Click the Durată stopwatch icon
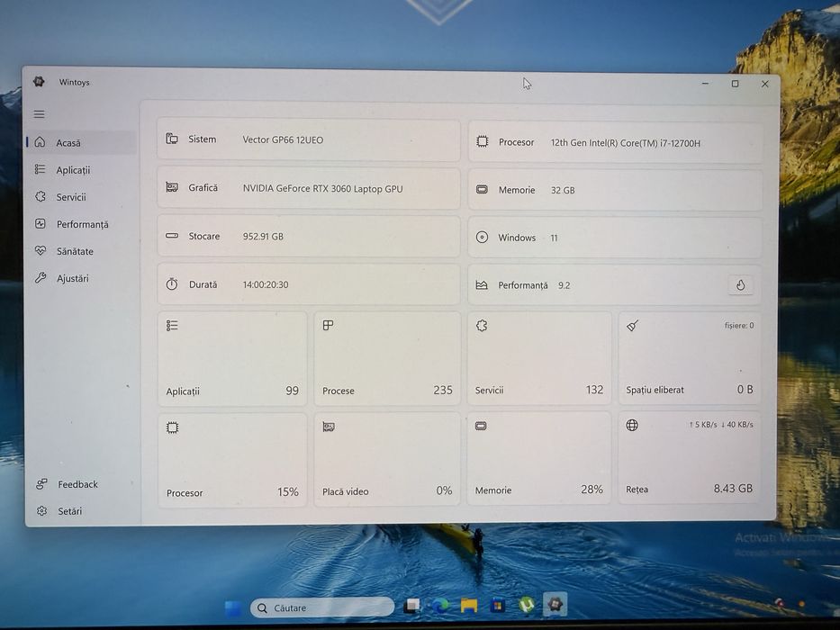Image resolution: width=840 pixels, height=630 pixels. click(x=171, y=283)
